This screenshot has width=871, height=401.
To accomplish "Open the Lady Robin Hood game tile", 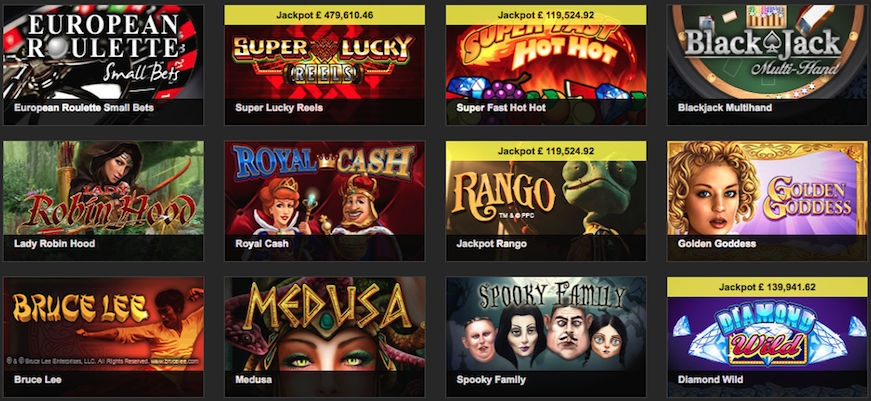I will (x=103, y=188).
